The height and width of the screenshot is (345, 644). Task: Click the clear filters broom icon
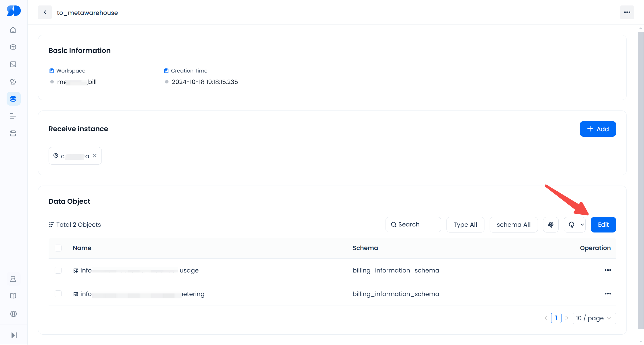point(551,225)
